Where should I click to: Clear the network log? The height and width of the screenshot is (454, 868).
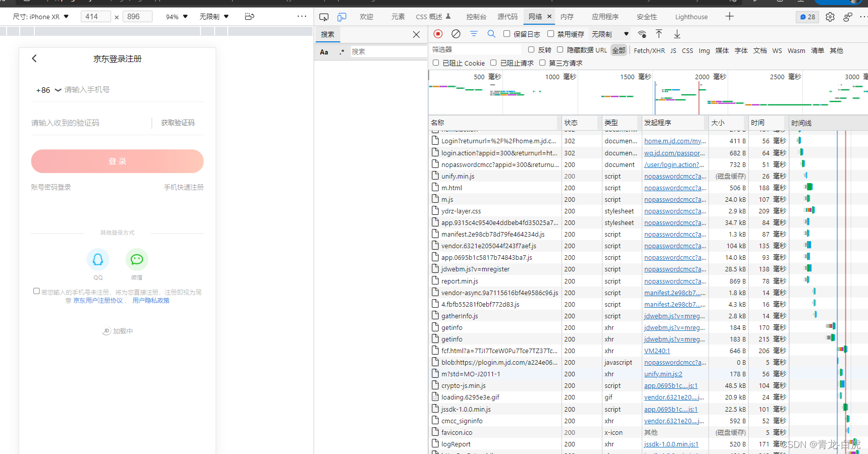point(456,34)
